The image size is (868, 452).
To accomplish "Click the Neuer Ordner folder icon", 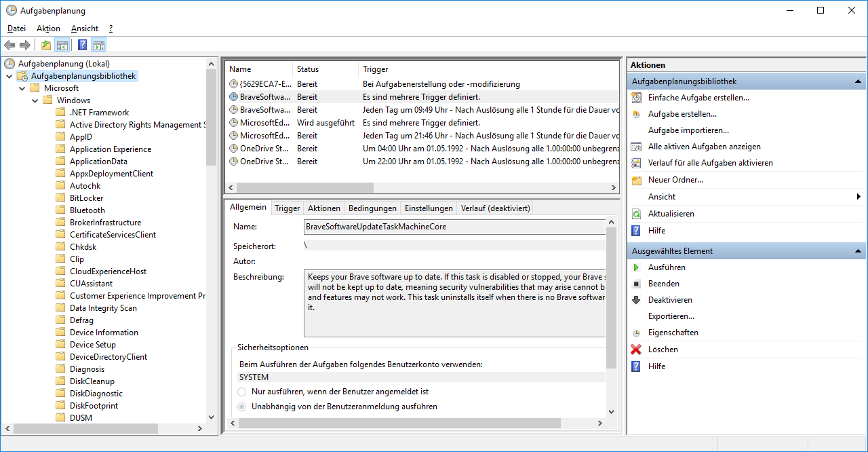I will point(636,180).
